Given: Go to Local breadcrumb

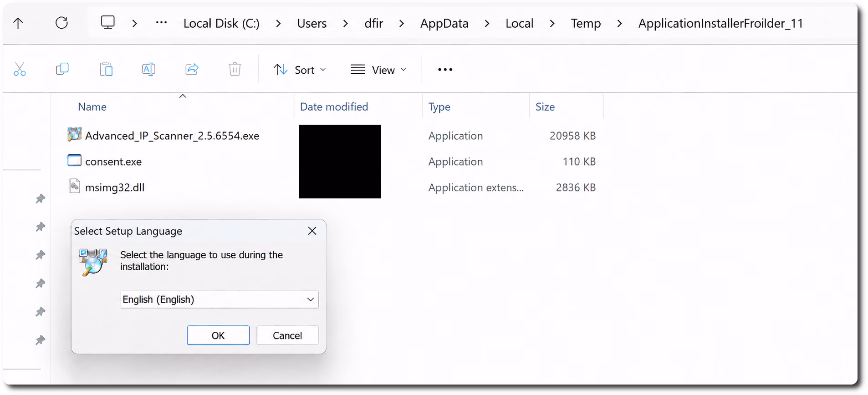Looking at the screenshot, I should pyautogui.click(x=519, y=23).
